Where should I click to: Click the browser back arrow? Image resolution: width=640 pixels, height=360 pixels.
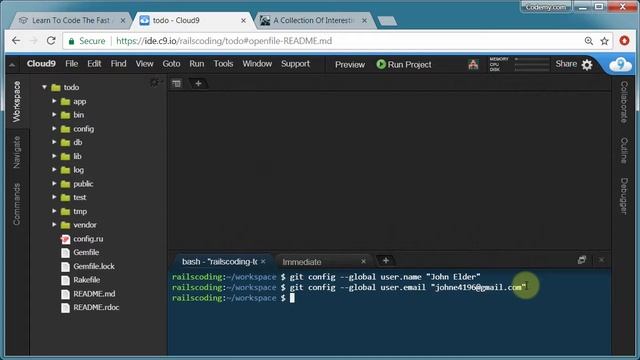[16, 41]
